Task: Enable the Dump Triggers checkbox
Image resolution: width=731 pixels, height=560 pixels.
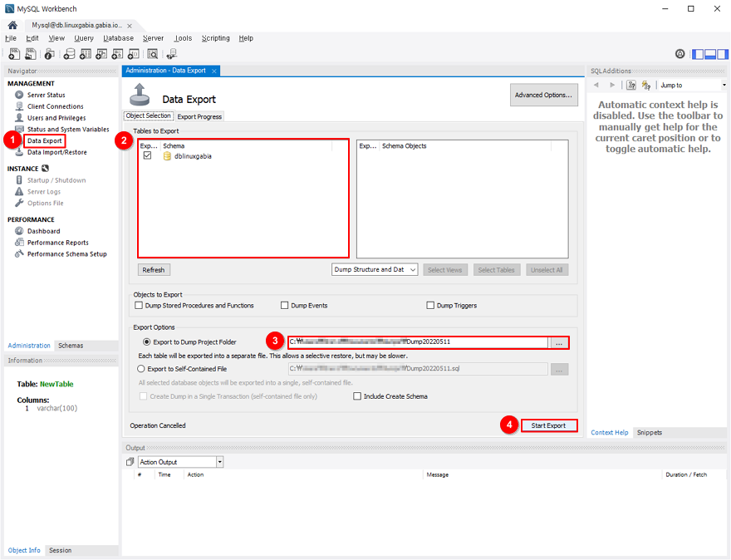Action: tap(430, 306)
